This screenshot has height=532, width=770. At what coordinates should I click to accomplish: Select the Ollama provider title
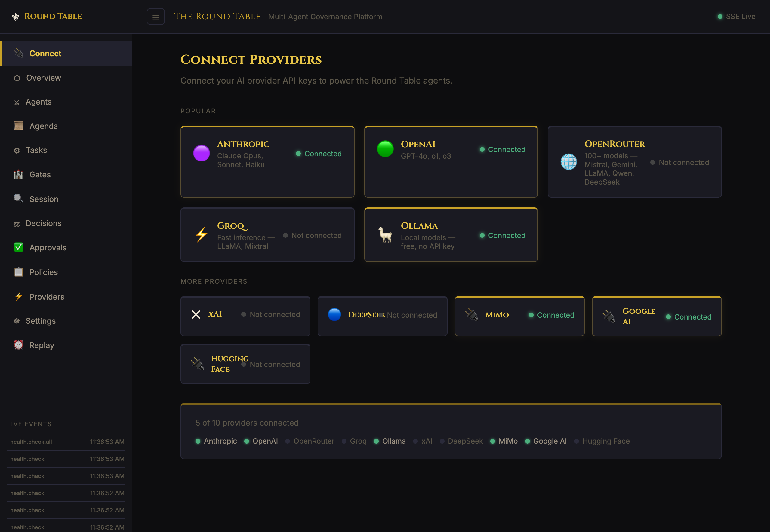[x=419, y=226]
